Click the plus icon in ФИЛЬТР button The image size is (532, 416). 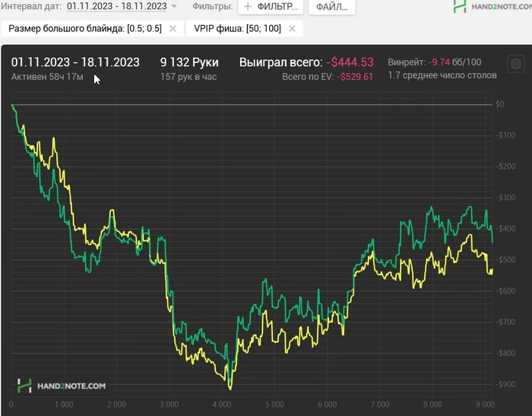248,6
